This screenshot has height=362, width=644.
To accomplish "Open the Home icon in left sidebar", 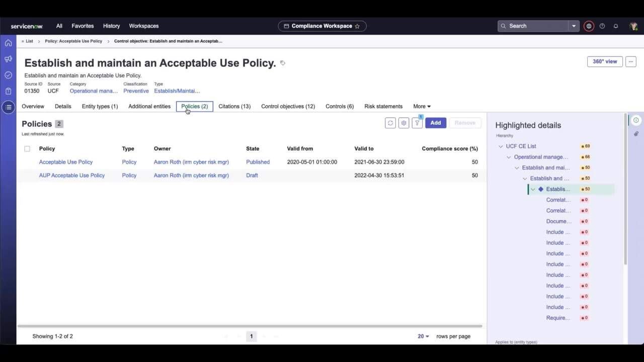I will 8,43.
